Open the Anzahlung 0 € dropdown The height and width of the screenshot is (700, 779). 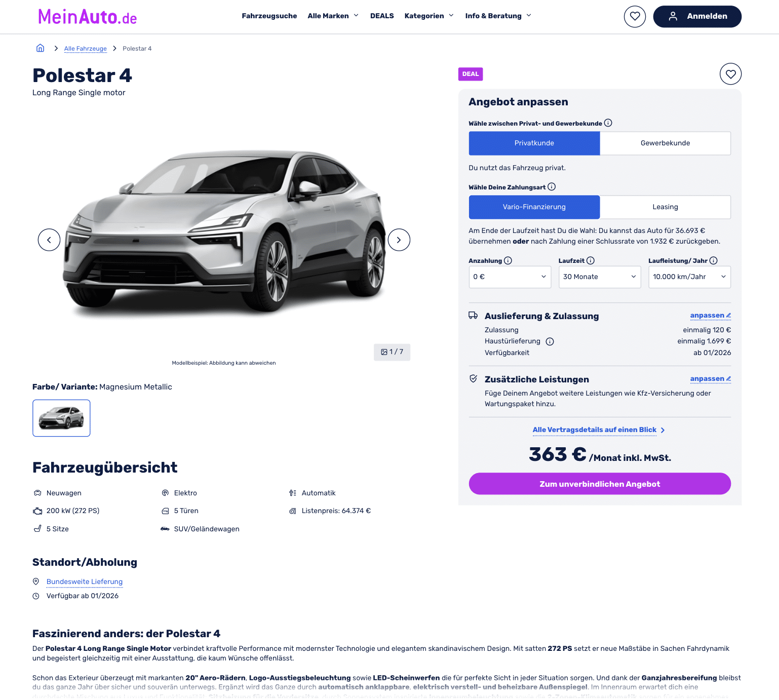click(x=510, y=277)
